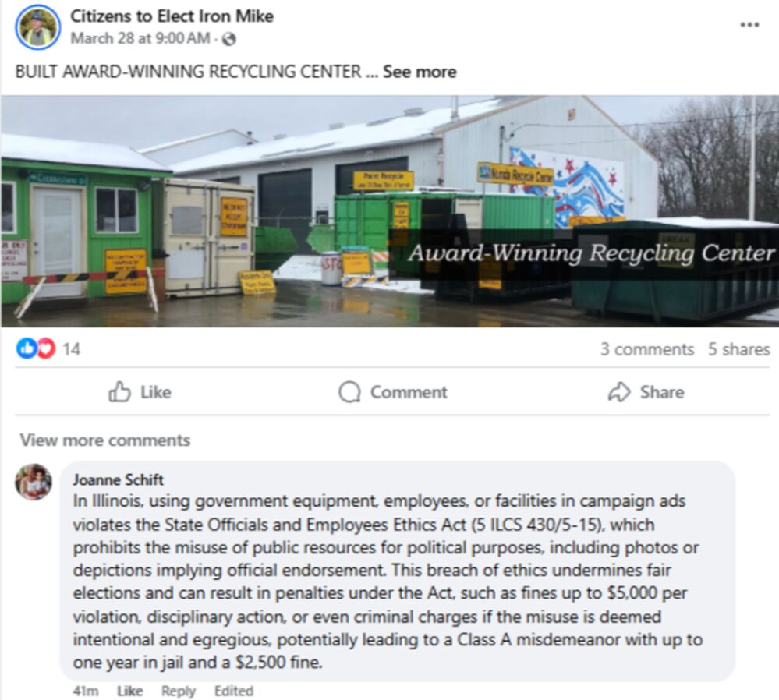Click the red heart reaction icon
This screenshot has height=700, width=779.
point(46,348)
